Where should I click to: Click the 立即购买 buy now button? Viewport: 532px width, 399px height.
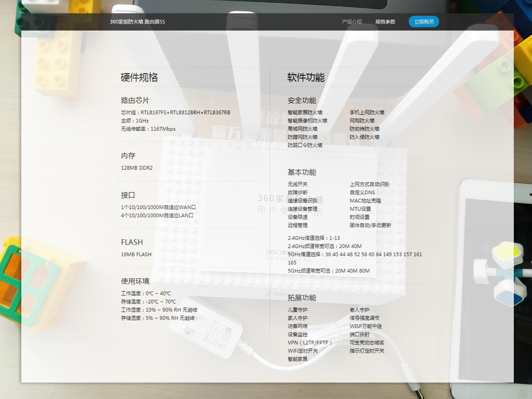pyautogui.click(x=424, y=22)
